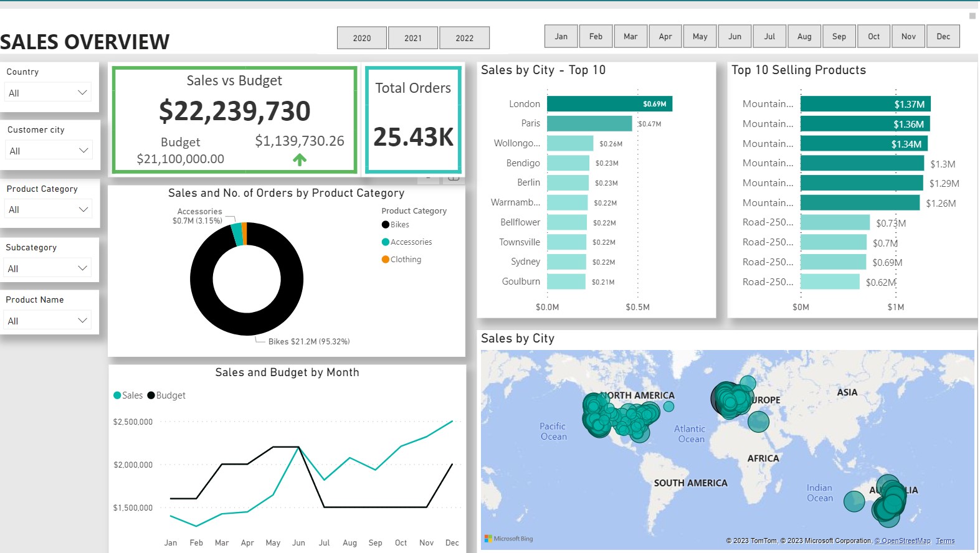This screenshot has height=553, width=980.
Task: Click the Microsoft Bing logo on the map
Action: (x=509, y=539)
